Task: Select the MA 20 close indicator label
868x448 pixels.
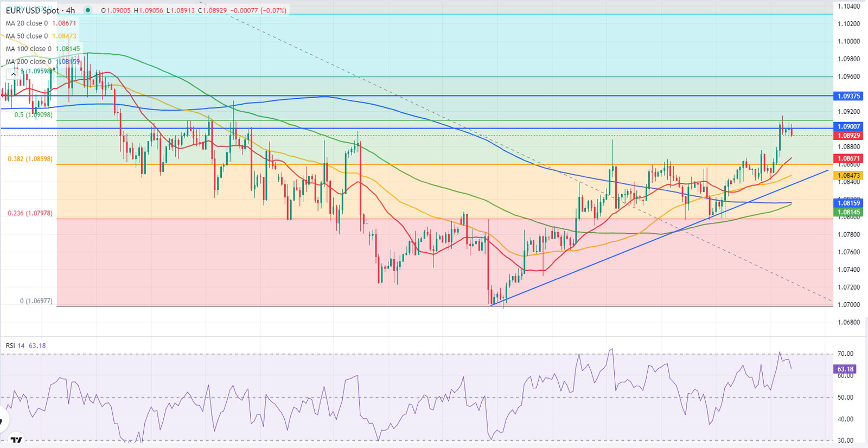Action: tap(27, 23)
